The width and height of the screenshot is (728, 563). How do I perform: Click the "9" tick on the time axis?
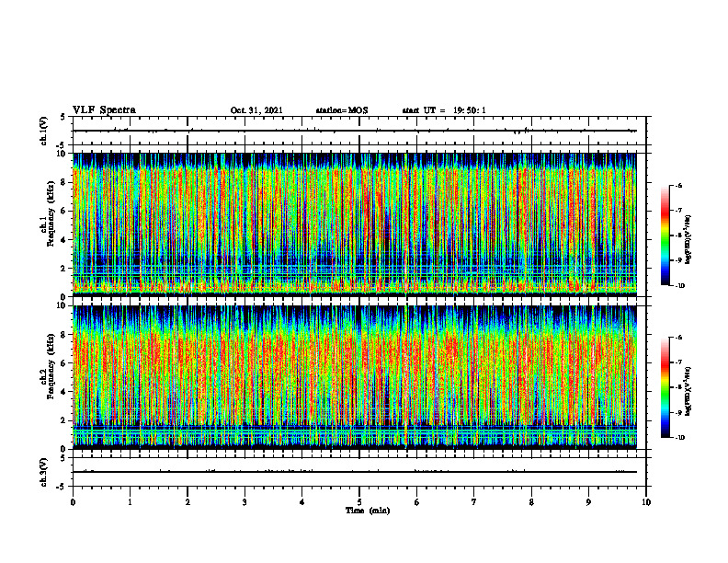(x=588, y=502)
